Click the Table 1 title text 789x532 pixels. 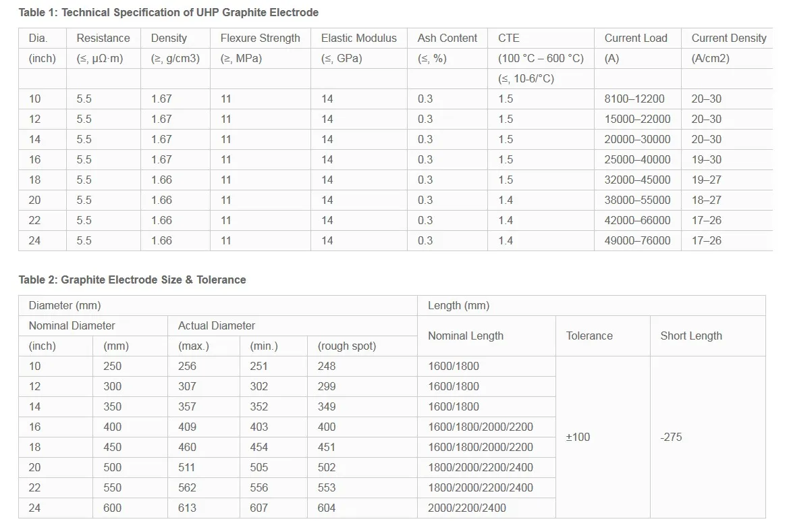[168, 12]
